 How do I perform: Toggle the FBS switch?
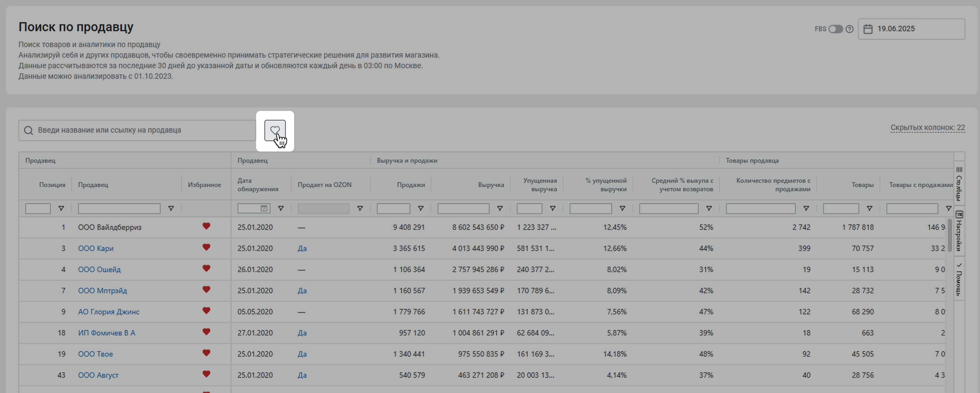835,29
